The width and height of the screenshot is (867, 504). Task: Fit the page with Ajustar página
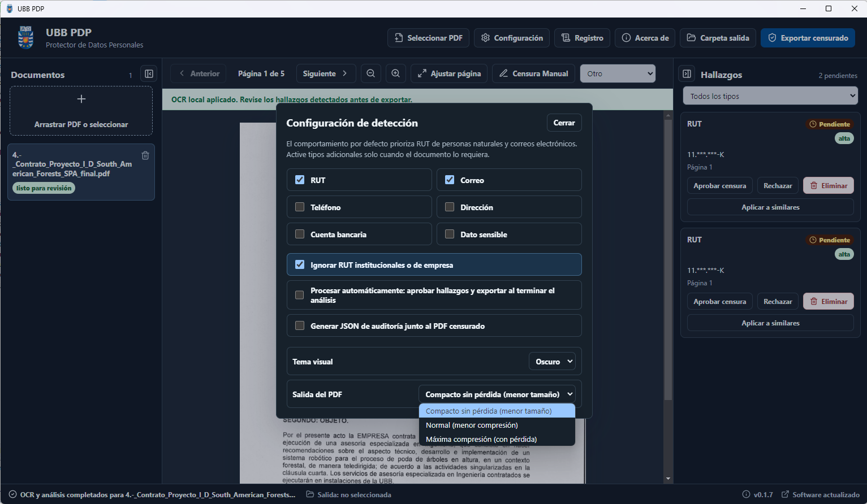coord(449,73)
